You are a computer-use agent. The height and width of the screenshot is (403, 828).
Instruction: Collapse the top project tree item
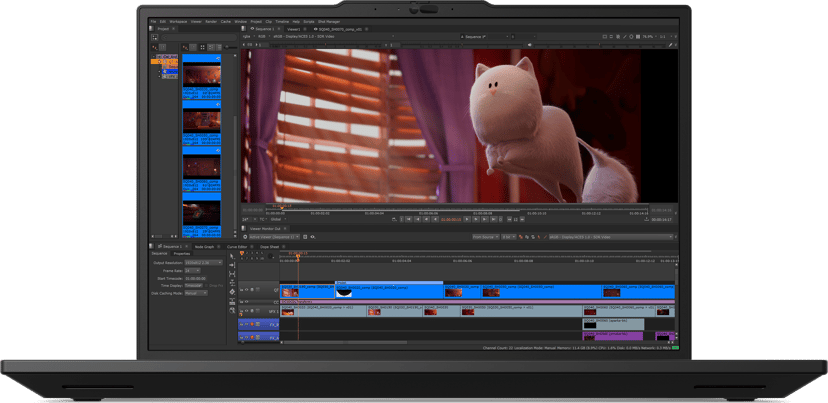tap(154, 57)
